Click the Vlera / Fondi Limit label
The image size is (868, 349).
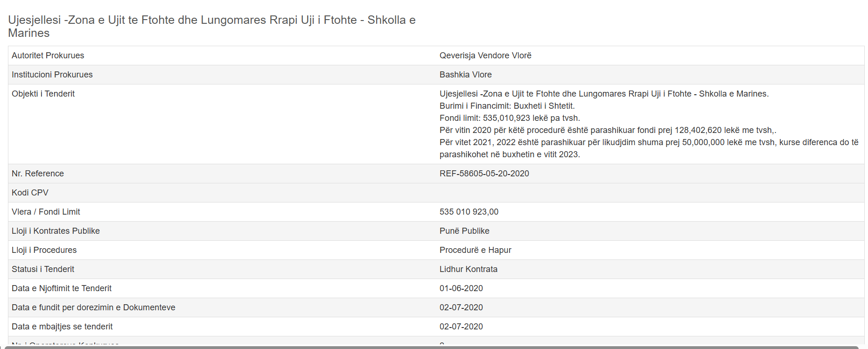tap(46, 212)
